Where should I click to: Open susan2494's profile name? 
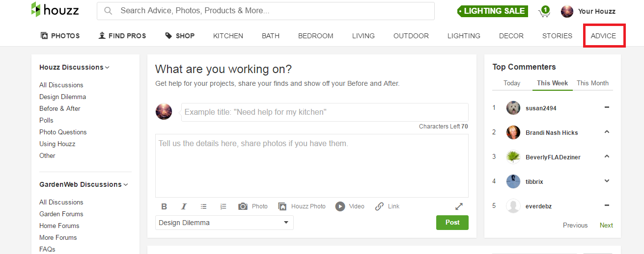(x=541, y=108)
